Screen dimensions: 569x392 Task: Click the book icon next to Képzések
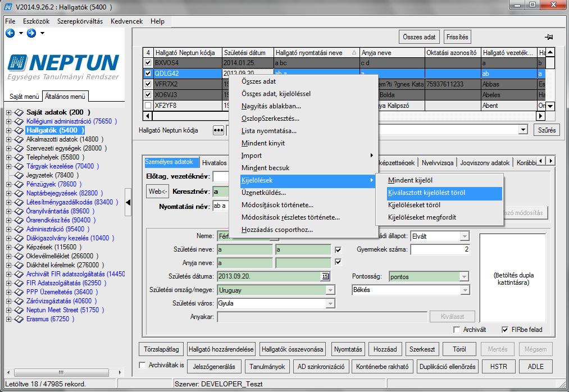pos(19,247)
